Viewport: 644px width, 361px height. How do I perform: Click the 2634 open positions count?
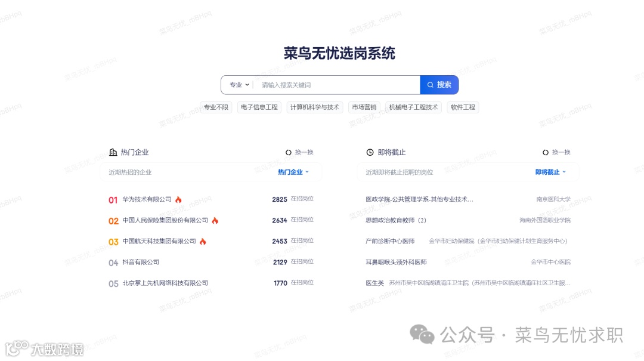(x=279, y=220)
